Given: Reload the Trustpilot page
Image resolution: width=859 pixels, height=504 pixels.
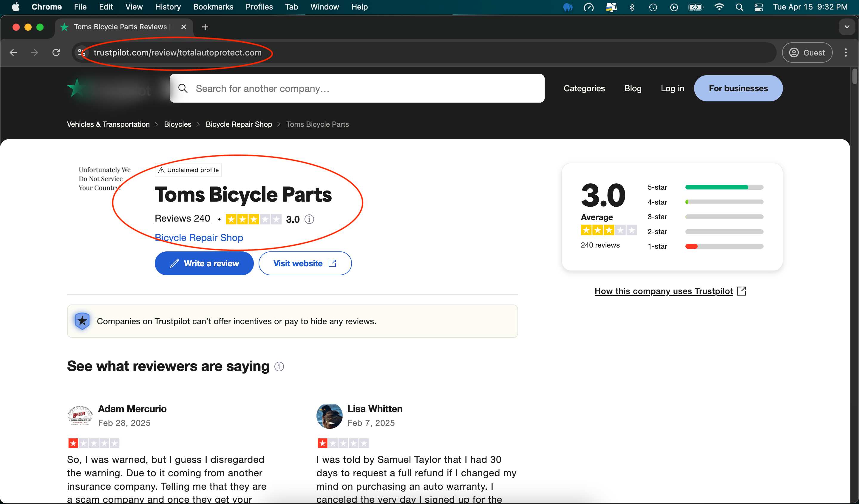Looking at the screenshot, I should (56, 52).
